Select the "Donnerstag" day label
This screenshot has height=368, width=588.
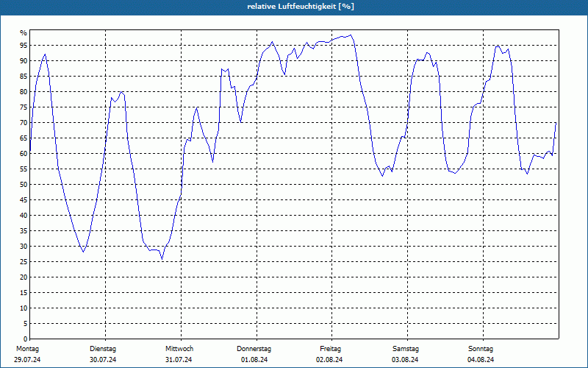(254, 349)
